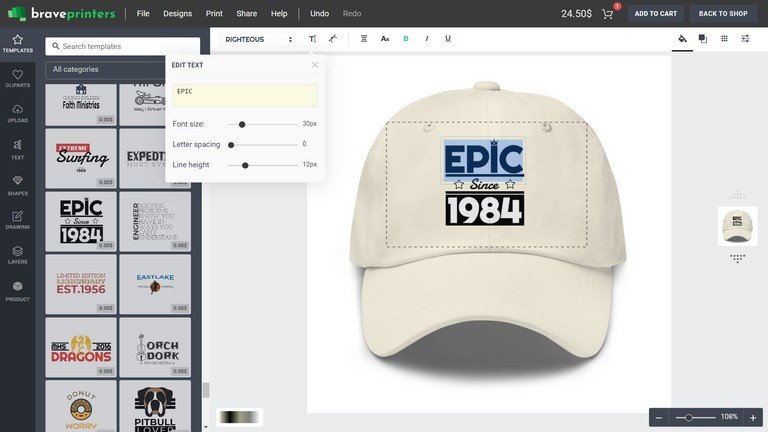Open the Upload sidebar panel
Screen dimensions: 768x432
[x=18, y=114]
